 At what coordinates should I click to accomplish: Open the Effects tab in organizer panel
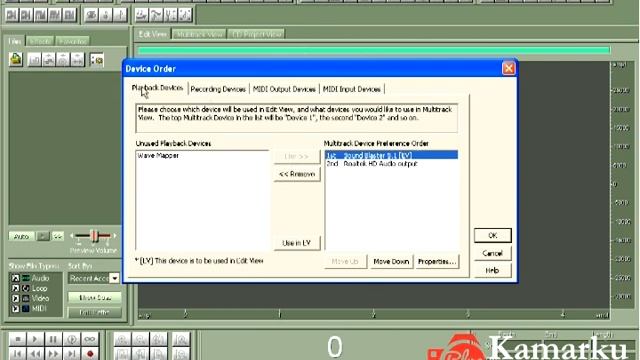40,41
